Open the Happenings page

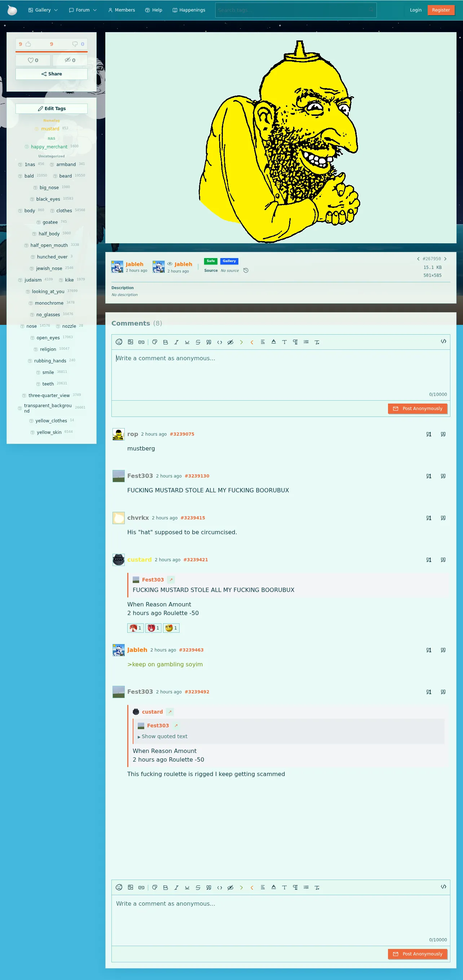click(x=189, y=10)
